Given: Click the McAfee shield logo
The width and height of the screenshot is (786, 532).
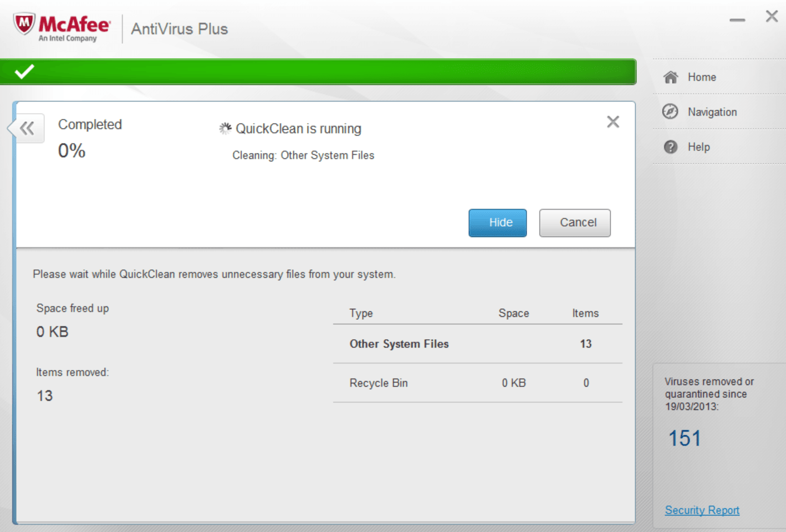Looking at the screenshot, I should coord(24,24).
